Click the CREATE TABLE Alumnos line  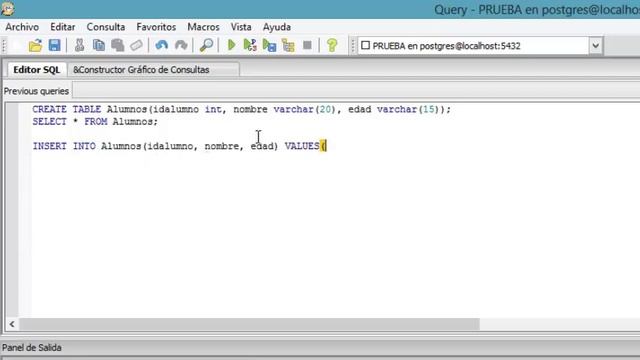pyautogui.click(x=241, y=109)
